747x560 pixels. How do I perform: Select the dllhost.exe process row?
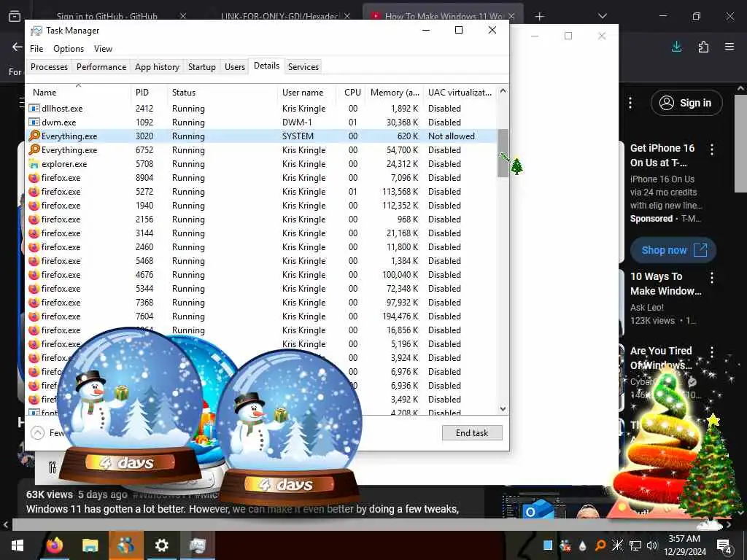point(261,109)
